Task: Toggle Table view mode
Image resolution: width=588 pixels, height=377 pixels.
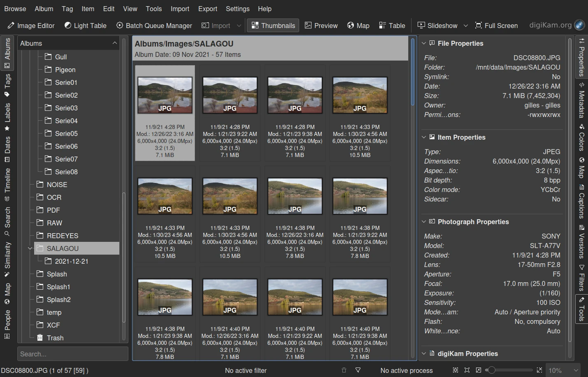Action: (392, 26)
